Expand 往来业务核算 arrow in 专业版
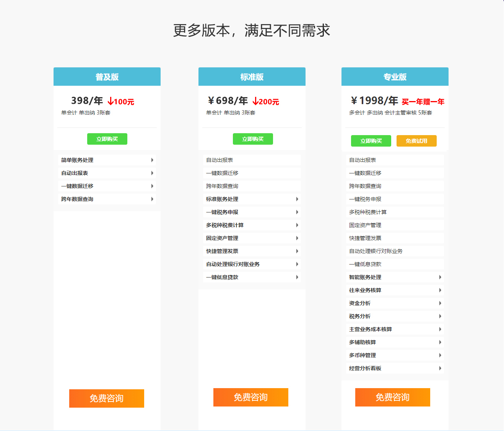504x431 pixels. pos(440,290)
